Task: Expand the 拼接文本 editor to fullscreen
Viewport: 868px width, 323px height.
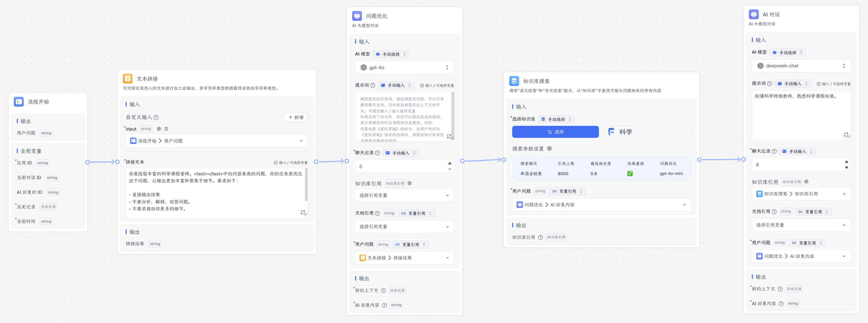Action: [303, 212]
